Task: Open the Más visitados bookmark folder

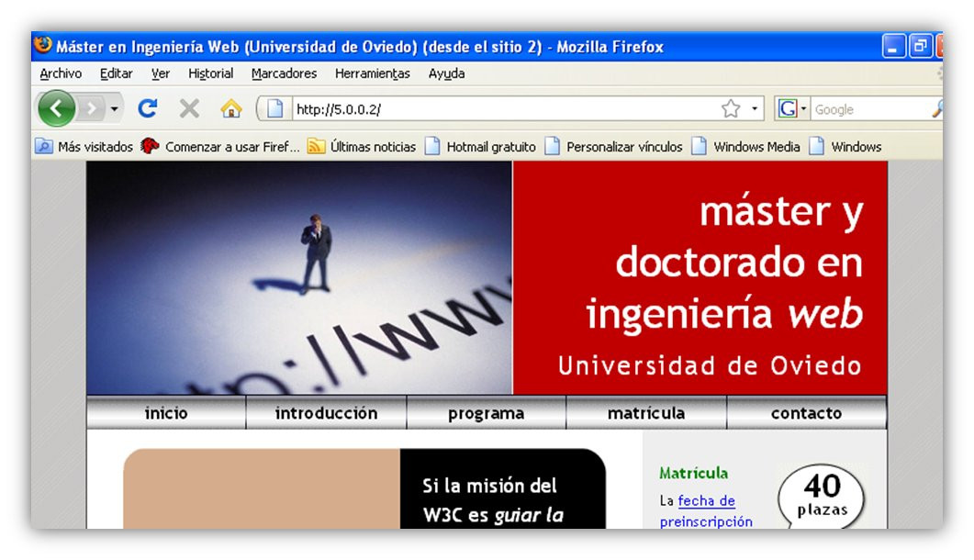Action: [84, 147]
